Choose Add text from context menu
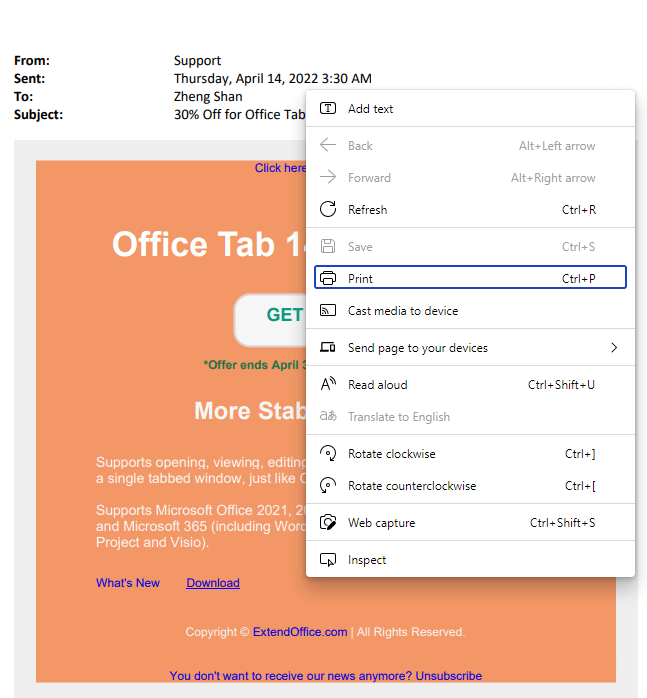Viewport: 647px width, 698px height. point(470,108)
